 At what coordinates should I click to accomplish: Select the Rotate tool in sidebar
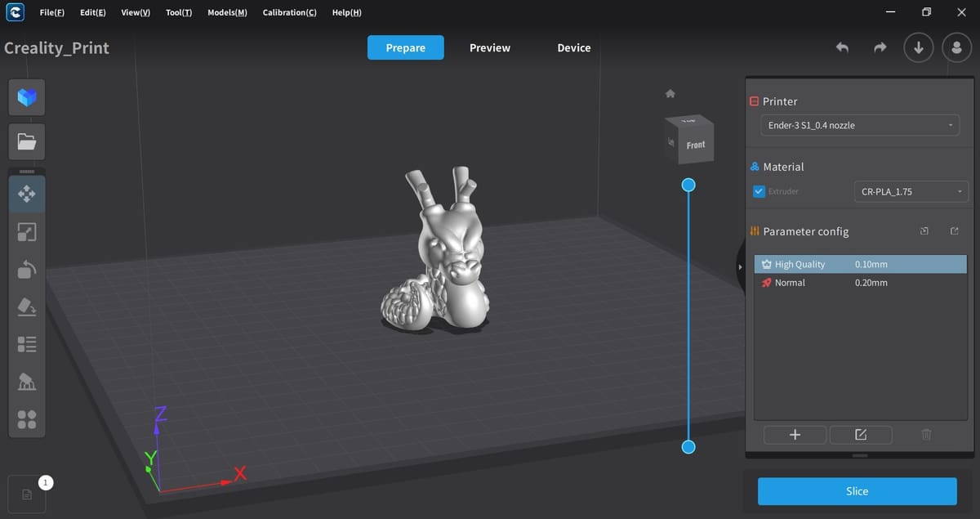tap(27, 269)
